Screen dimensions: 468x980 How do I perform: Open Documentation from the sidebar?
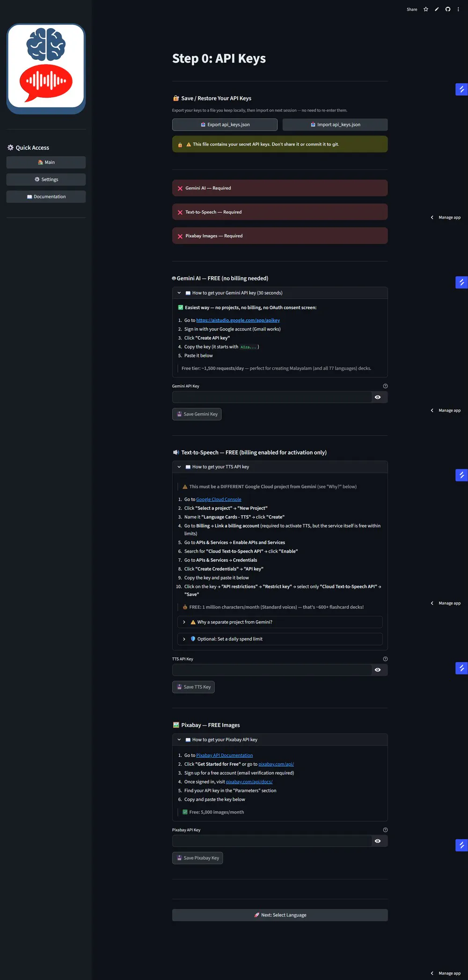click(46, 196)
